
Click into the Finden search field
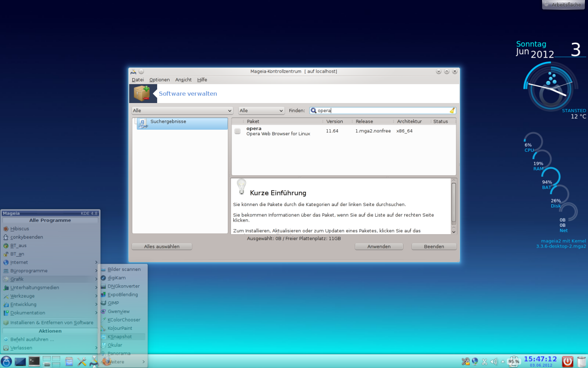coord(383,110)
